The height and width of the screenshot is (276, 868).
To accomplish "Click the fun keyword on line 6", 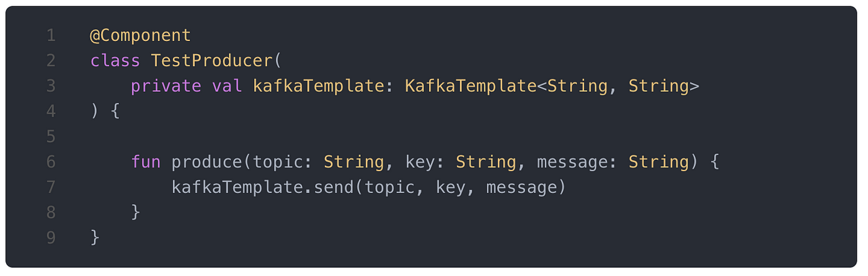I will point(146,162).
